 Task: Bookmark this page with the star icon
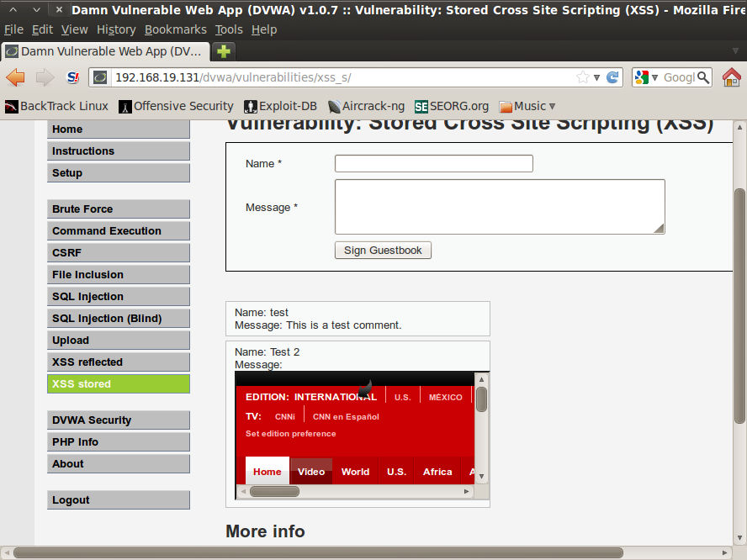point(582,77)
